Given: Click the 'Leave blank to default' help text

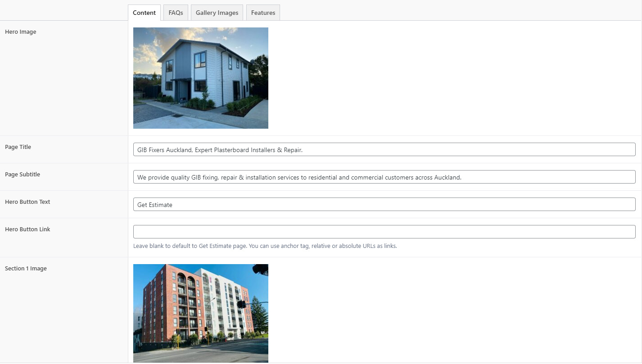Looking at the screenshot, I should (x=265, y=246).
